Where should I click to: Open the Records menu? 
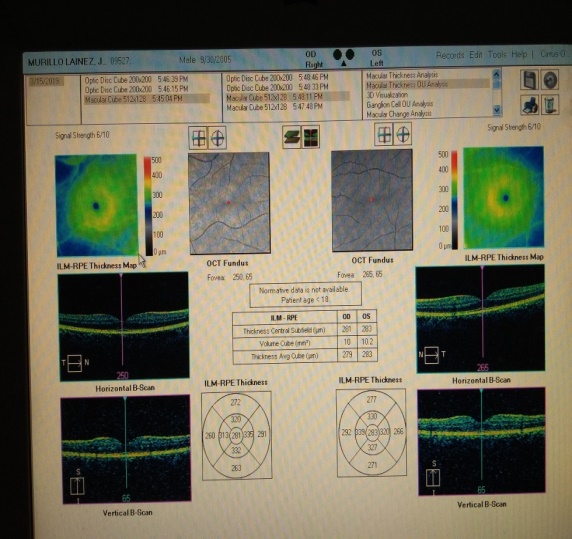pyautogui.click(x=450, y=55)
